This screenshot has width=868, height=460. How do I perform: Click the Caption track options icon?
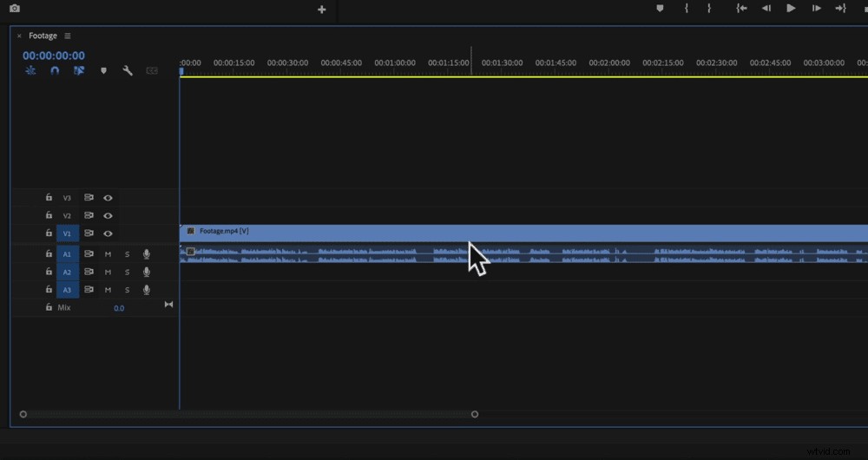(x=152, y=71)
